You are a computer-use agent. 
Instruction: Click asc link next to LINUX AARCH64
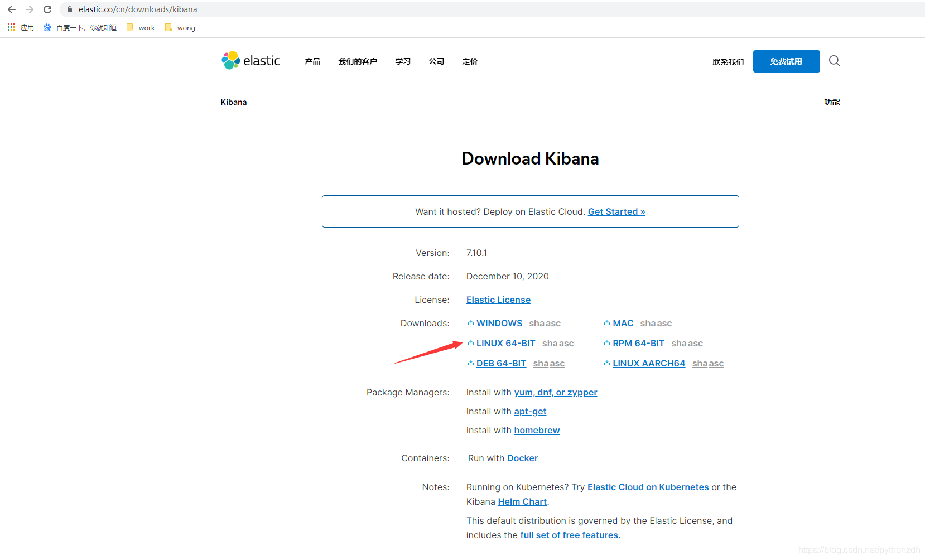click(716, 363)
